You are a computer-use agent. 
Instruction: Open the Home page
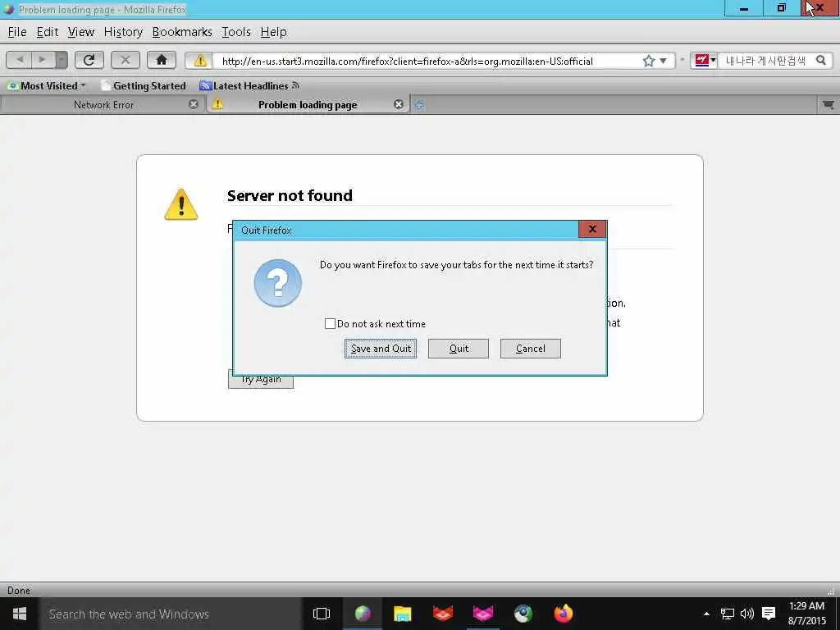point(162,60)
